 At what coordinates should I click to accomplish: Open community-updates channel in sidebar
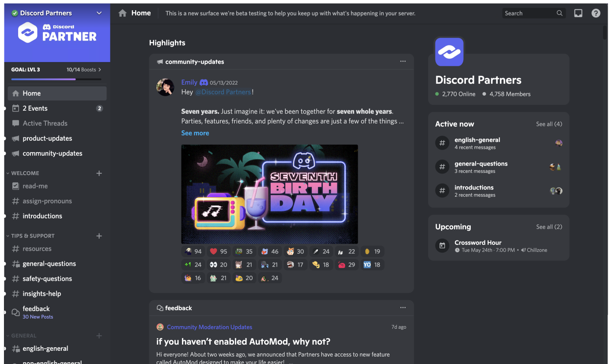[57, 154]
